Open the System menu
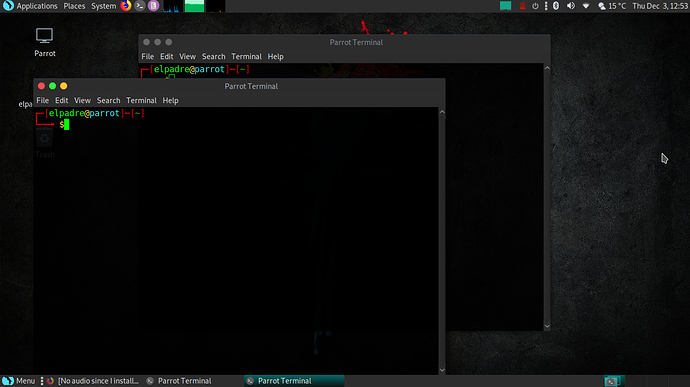Screen dimensions: 690x387 click(103, 6)
